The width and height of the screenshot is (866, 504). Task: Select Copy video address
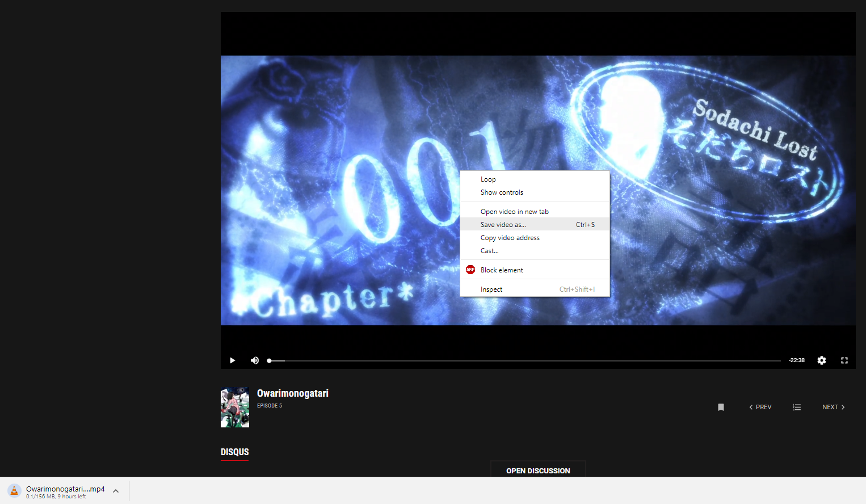coord(535,238)
